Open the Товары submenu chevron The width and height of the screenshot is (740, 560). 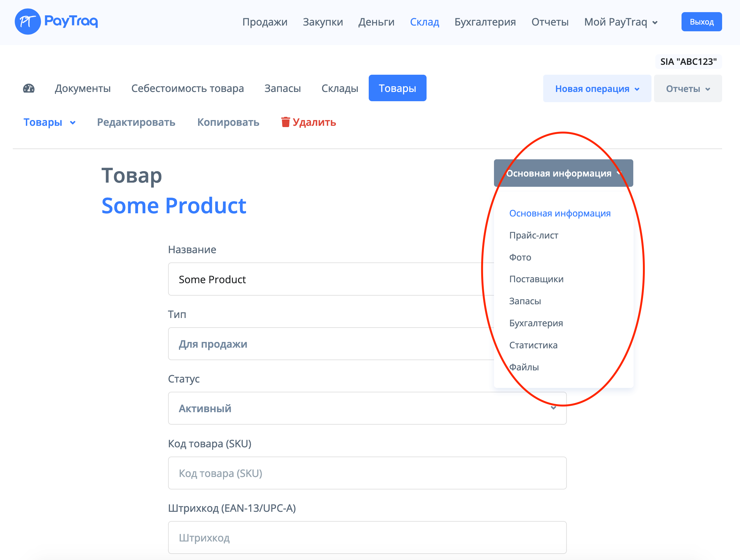[x=73, y=123]
